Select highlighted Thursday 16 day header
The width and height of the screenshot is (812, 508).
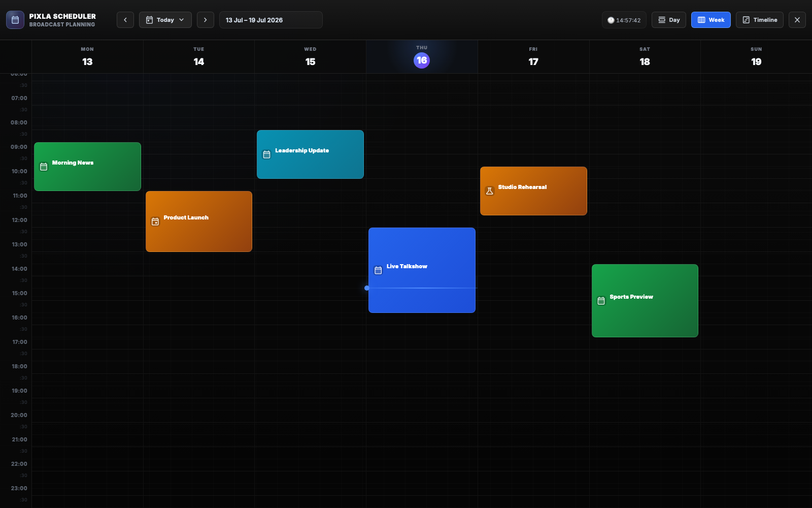[422, 57]
